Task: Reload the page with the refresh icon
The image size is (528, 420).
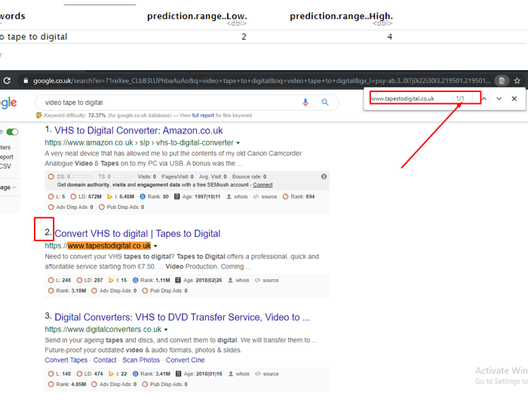Action: 7,81
